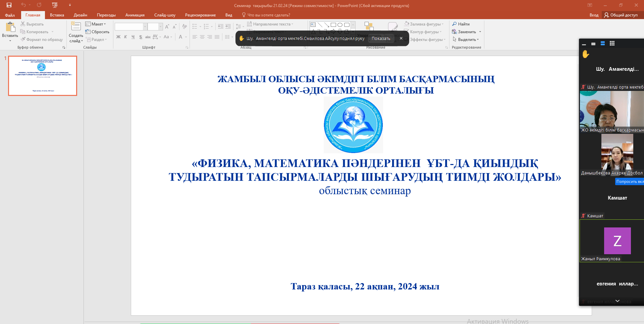Select slide 1 thumbnail in the slide panel
This screenshot has width=644, height=324.
(43, 76)
